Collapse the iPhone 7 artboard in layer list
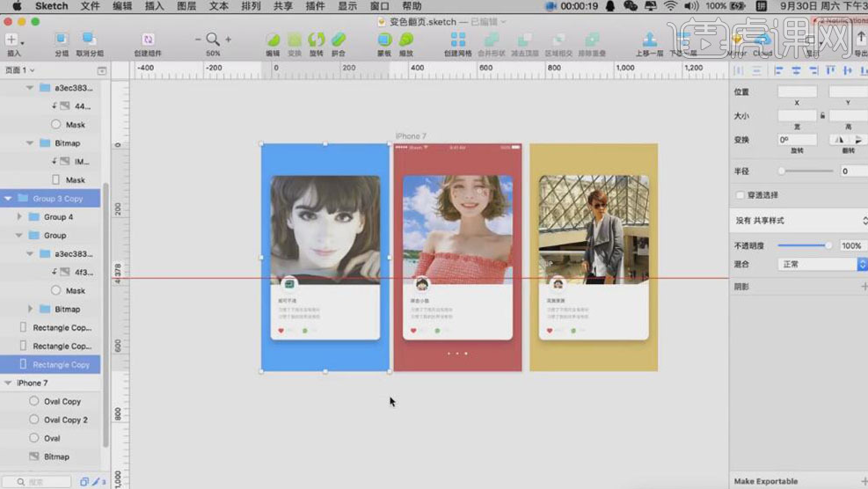This screenshot has height=489, width=868. click(x=8, y=383)
